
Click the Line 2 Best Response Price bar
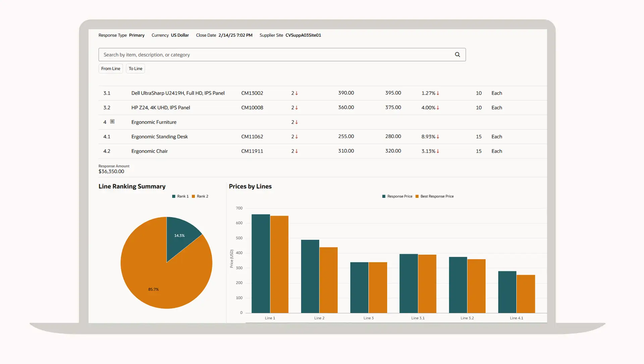click(328, 280)
